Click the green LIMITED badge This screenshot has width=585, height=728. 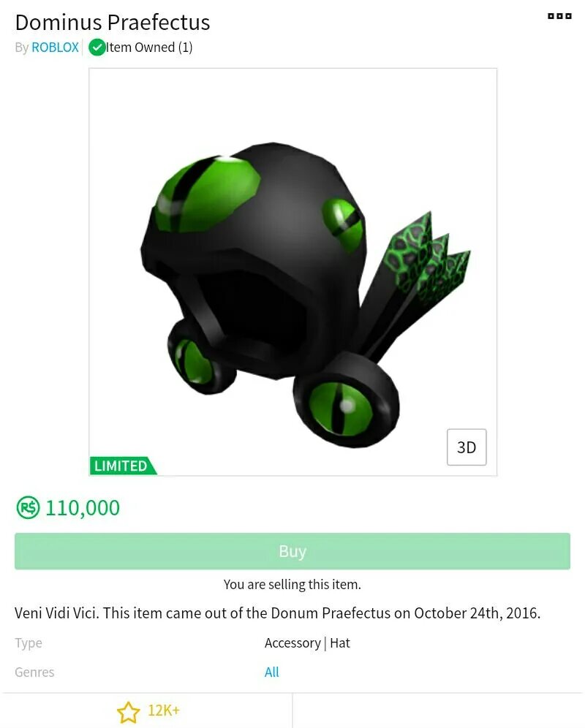coord(122,466)
